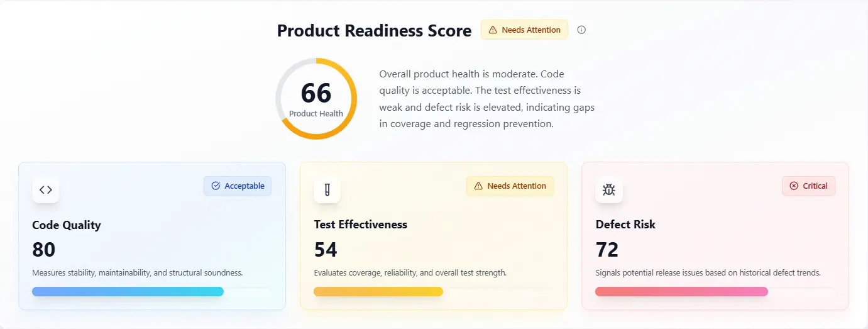Click the warning icon in Test Effectiveness badge
Screen dimensions: 868x329
[x=478, y=186]
